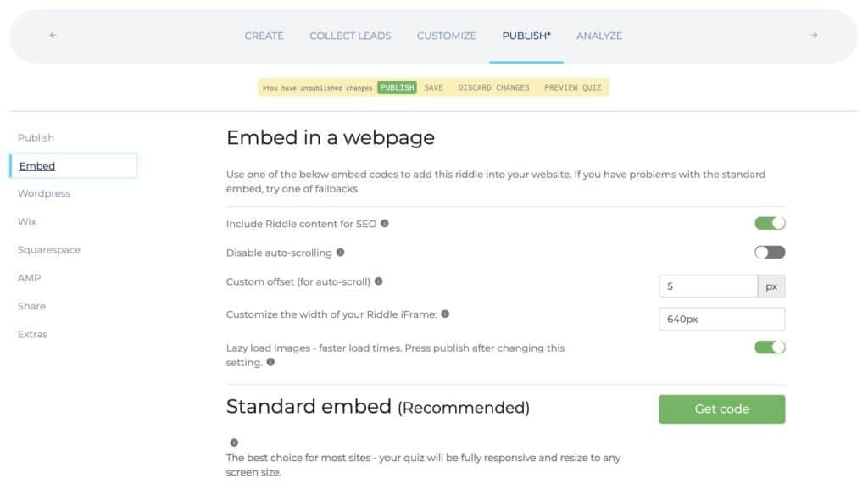Screen dimensions: 868x495
Task: Focus the Custom offset px input field
Action: point(708,286)
